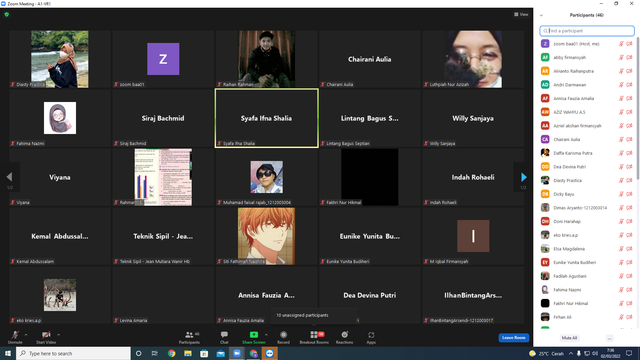Select Luthpiah Nur Azizah's video tile
This screenshot has width=640, height=360.
point(473,59)
